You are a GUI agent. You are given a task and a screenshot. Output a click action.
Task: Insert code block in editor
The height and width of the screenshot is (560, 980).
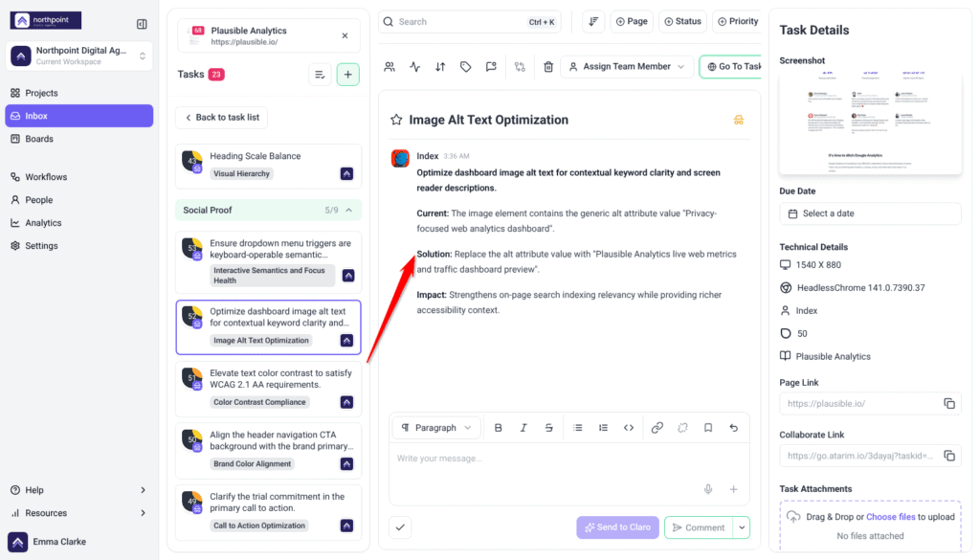629,428
